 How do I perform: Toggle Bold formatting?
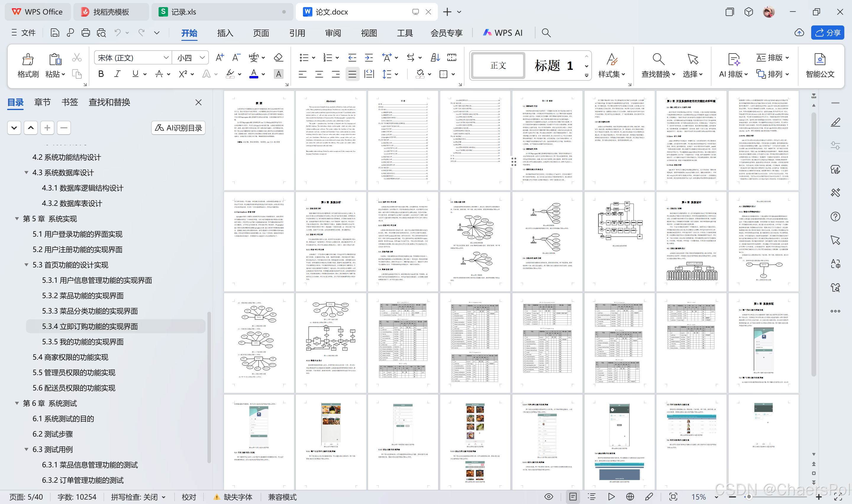click(101, 74)
